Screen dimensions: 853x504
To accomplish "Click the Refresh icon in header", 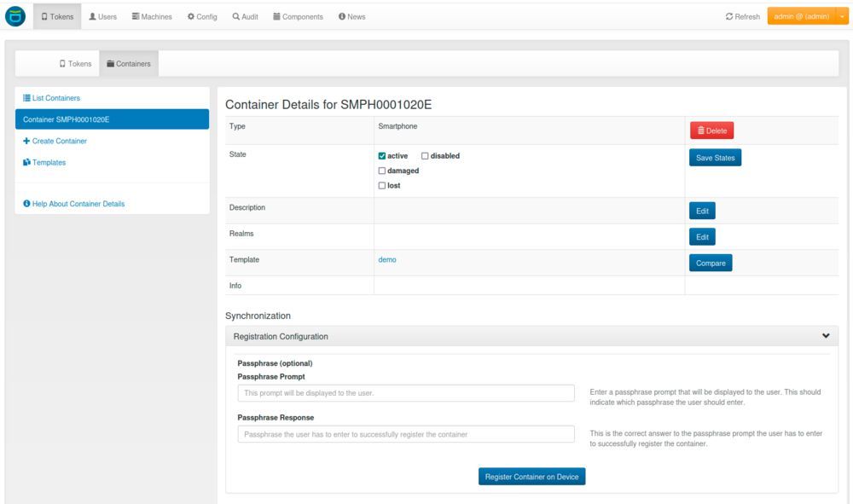I will pos(729,17).
